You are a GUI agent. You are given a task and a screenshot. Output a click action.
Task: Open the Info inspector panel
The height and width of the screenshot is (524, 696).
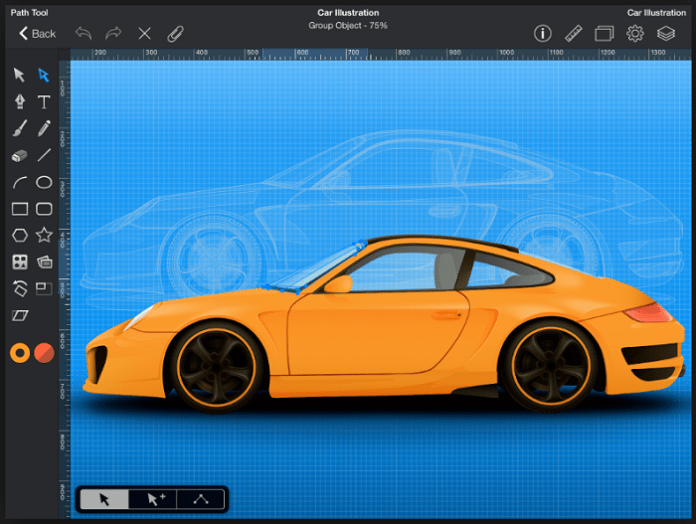[543, 33]
